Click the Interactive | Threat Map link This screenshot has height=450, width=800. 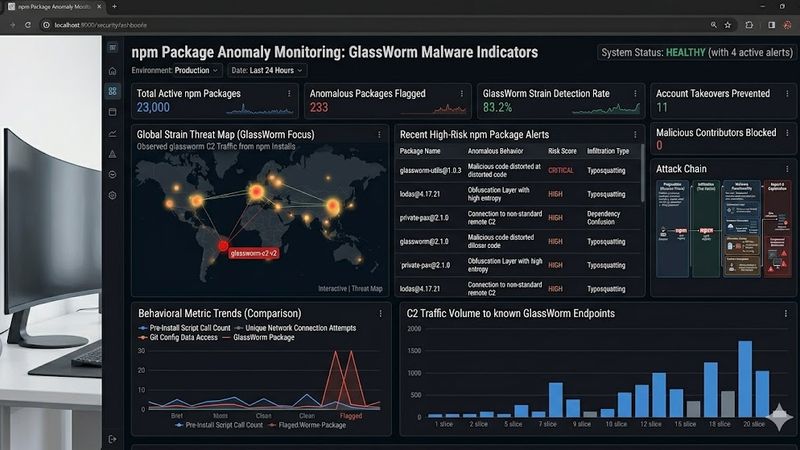pyautogui.click(x=350, y=289)
